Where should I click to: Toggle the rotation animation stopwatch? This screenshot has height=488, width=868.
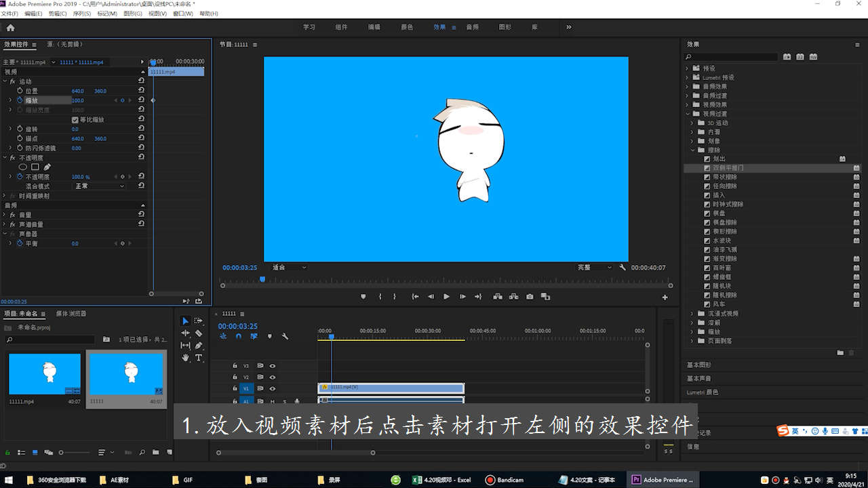click(x=20, y=129)
